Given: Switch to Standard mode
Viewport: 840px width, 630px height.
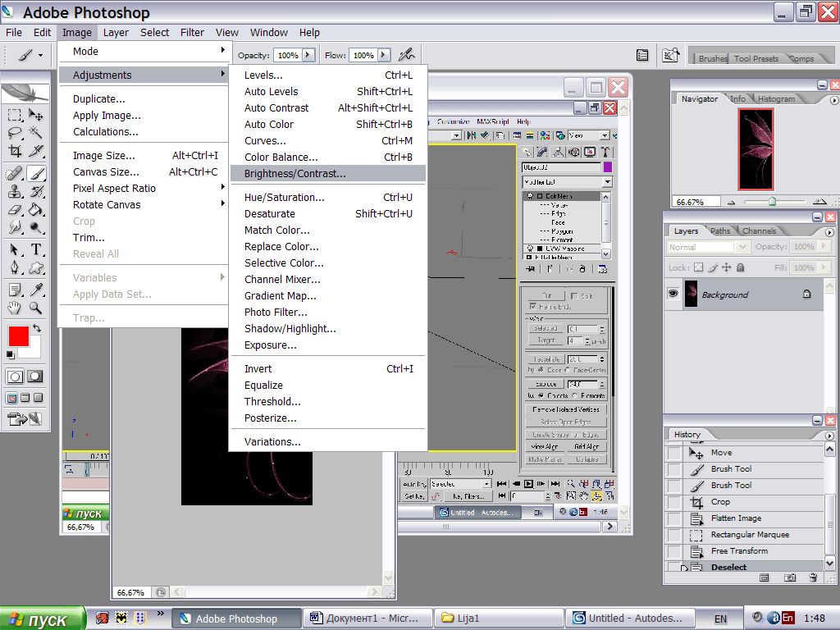Looking at the screenshot, I should point(15,377).
